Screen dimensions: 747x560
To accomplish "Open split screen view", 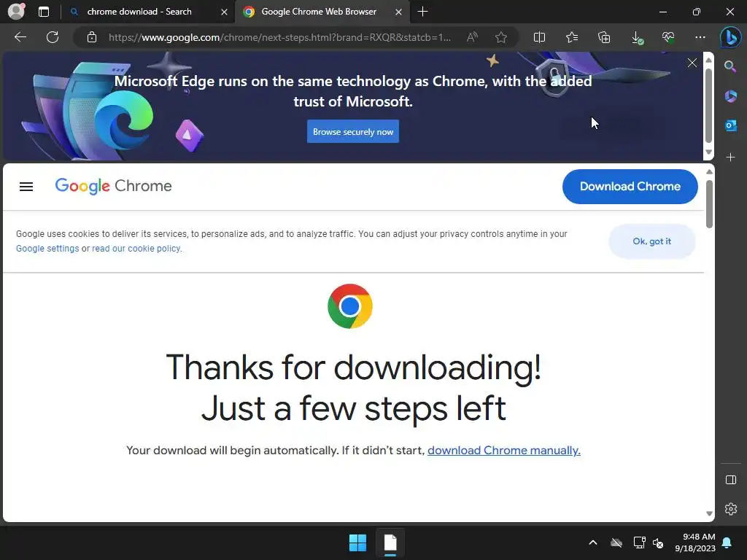I will (x=539, y=37).
